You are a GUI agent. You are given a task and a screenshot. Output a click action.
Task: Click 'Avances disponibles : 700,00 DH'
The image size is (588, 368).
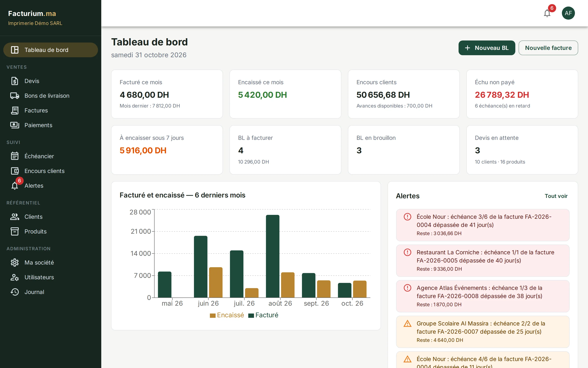[394, 106]
